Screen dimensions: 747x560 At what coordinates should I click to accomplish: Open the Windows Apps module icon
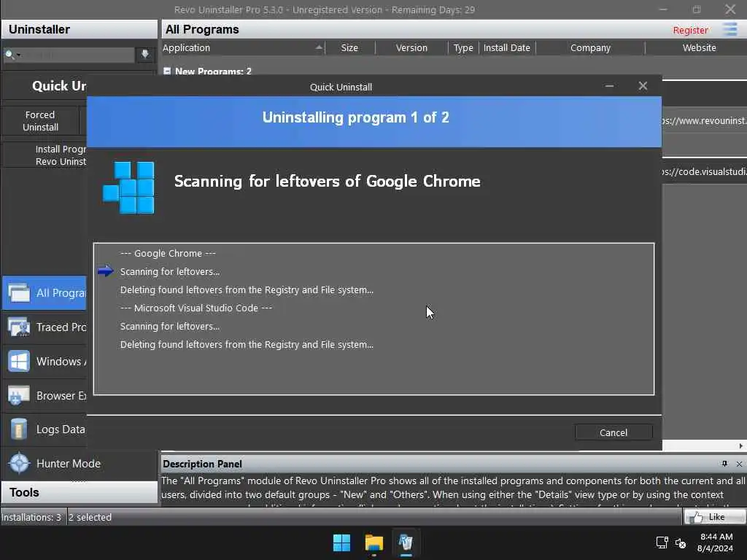coord(19,362)
